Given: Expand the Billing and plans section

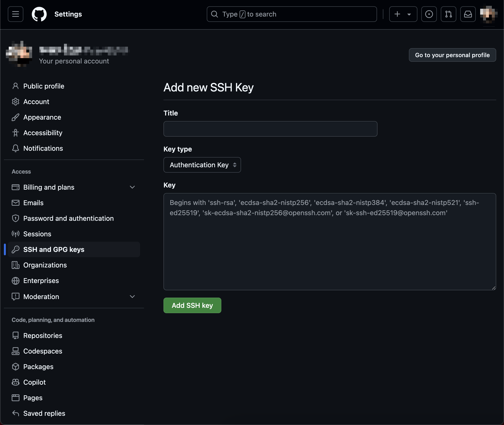Looking at the screenshot, I should [132, 187].
